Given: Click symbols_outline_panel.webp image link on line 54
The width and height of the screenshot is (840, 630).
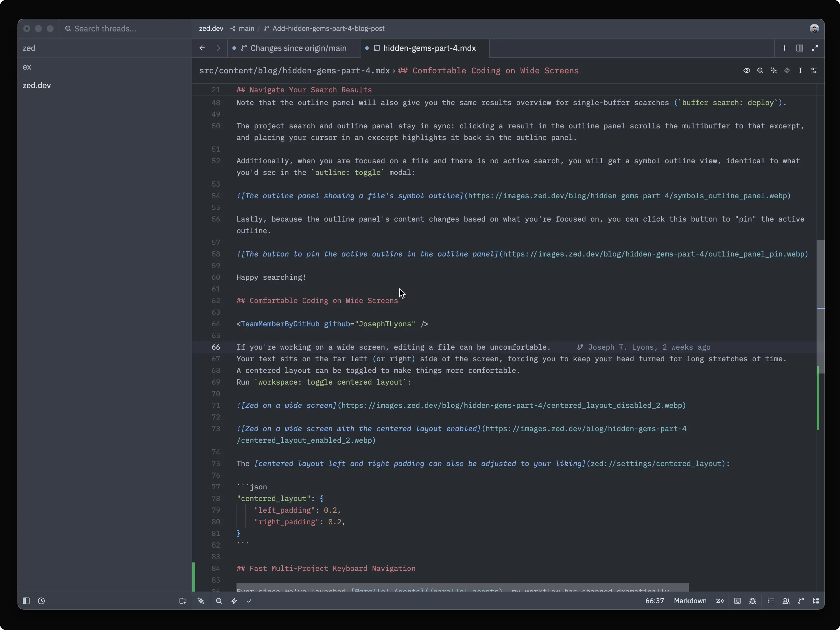Looking at the screenshot, I should (x=627, y=196).
